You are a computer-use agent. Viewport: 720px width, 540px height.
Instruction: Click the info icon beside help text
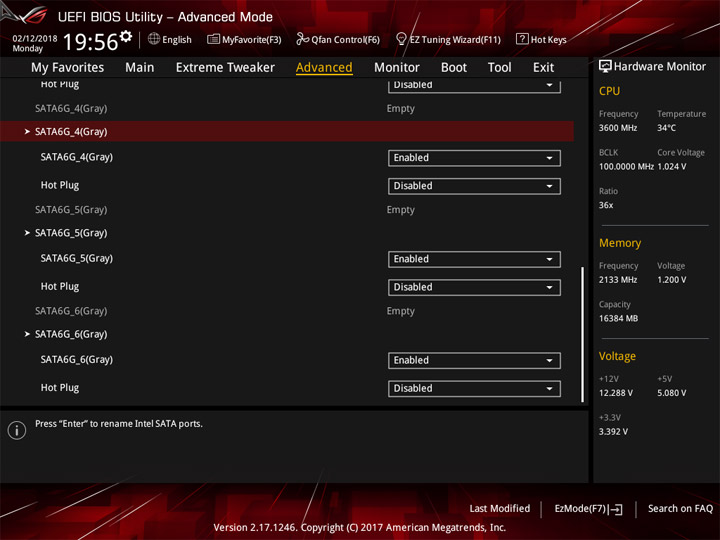(17, 430)
